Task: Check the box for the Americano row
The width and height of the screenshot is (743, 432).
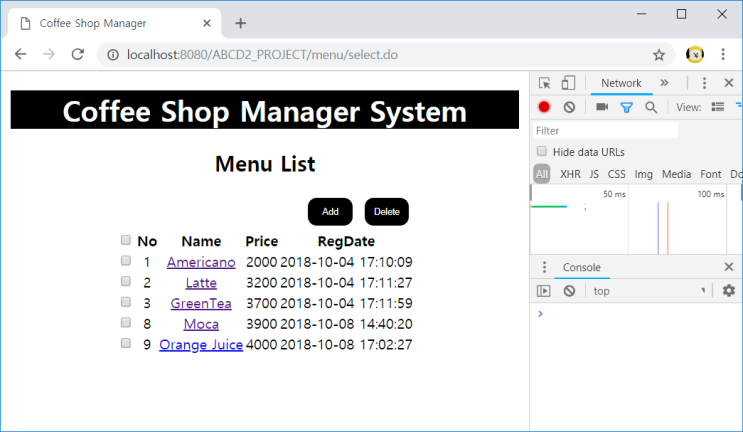Action: [126, 261]
